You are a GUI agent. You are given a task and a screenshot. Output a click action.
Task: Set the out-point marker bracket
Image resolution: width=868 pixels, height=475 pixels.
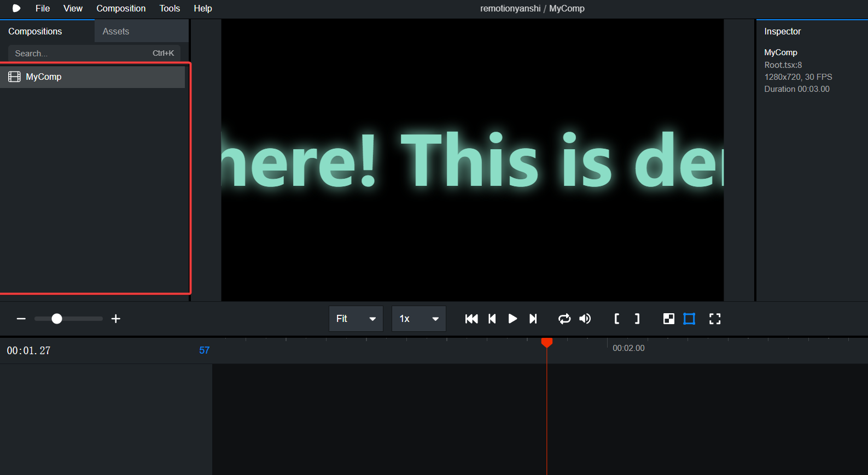pos(637,319)
